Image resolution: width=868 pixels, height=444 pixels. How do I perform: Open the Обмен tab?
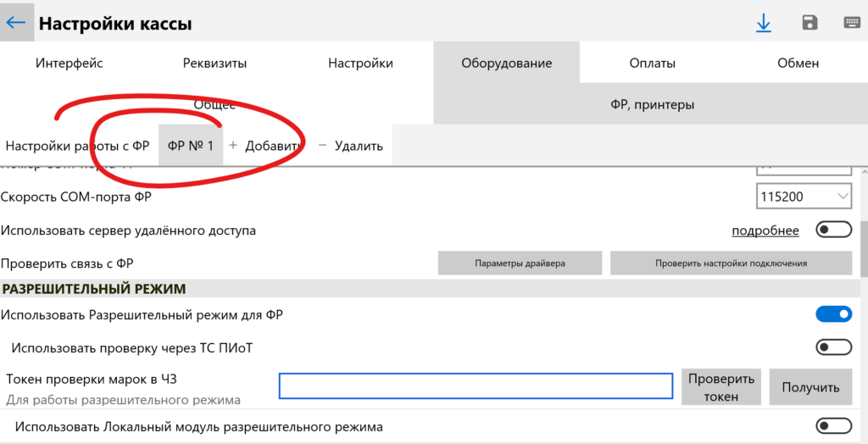pyautogui.click(x=798, y=63)
